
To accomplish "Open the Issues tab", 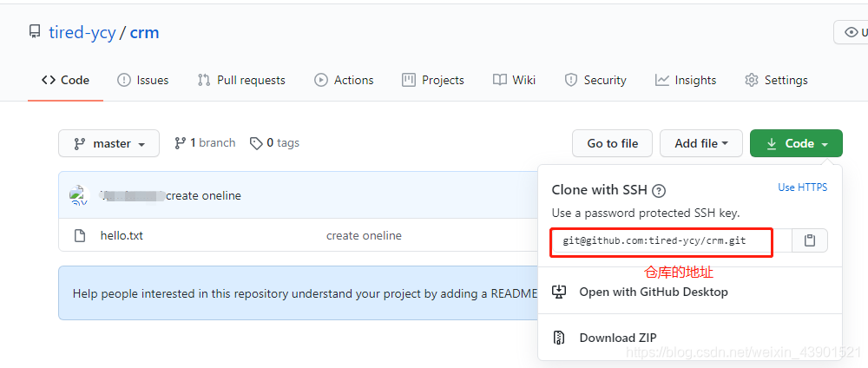I will click(x=143, y=80).
